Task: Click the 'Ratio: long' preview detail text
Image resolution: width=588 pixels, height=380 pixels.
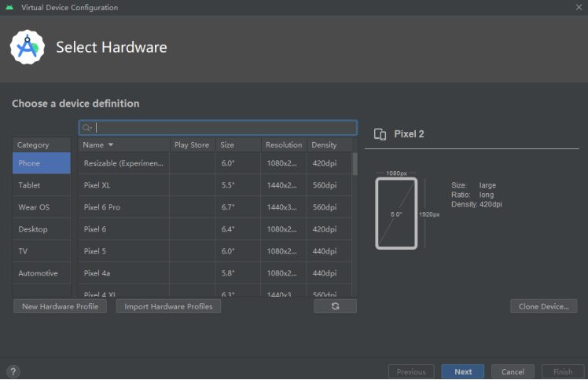Action: tap(472, 195)
